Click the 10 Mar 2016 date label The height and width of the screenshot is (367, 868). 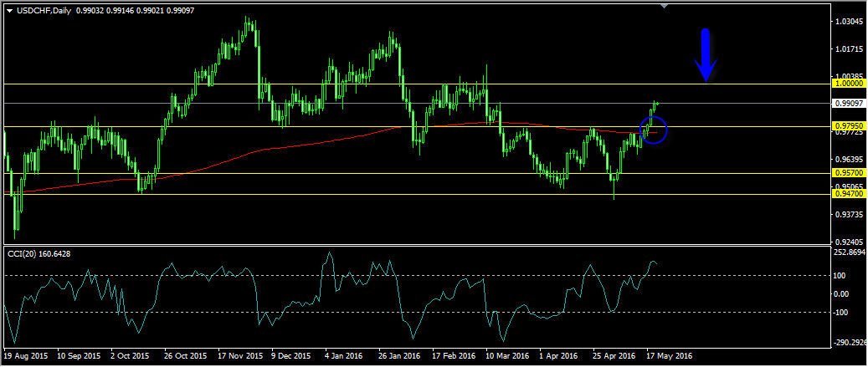coord(509,356)
